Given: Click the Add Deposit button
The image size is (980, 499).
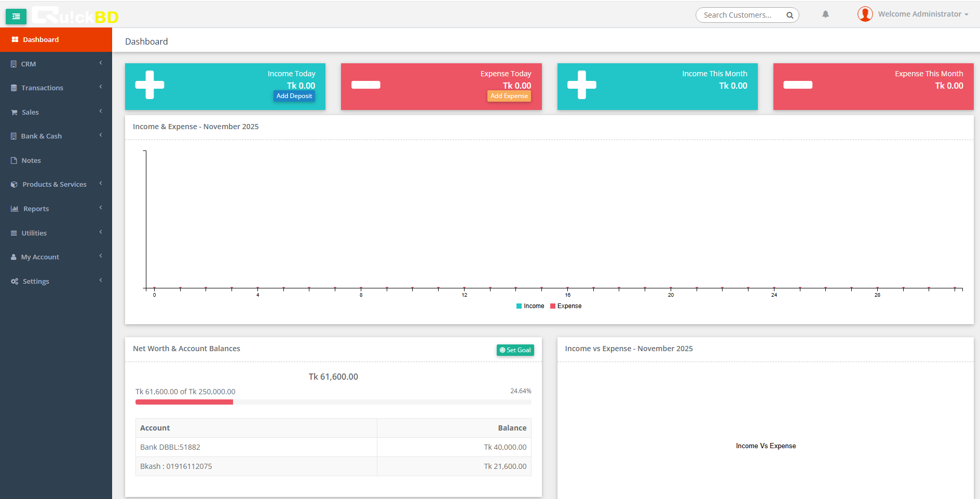Looking at the screenshot, I should click(294, 96).
